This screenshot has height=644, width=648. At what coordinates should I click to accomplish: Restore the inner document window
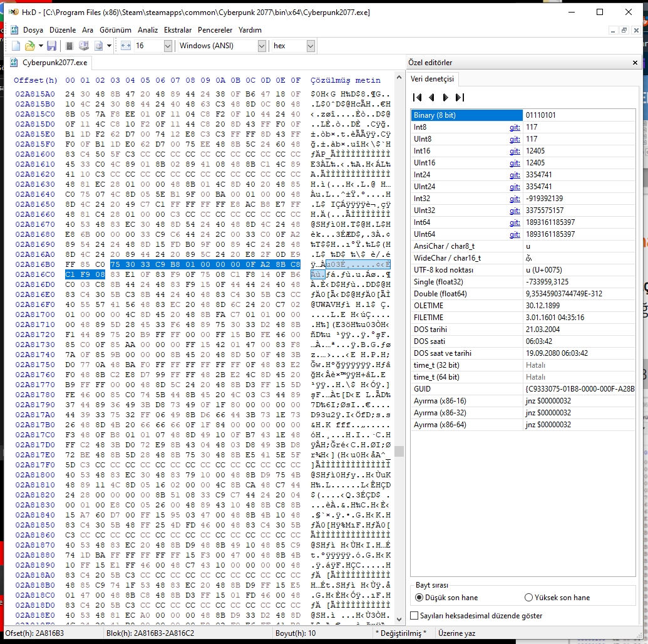point(624,30)
